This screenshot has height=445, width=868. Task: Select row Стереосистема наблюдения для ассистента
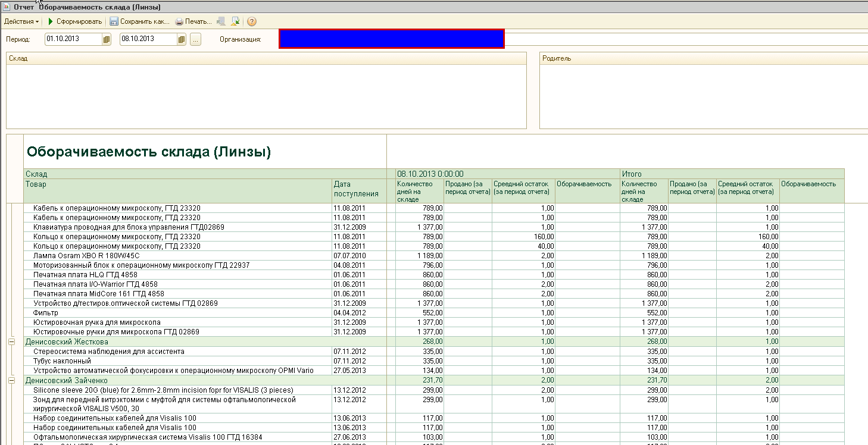[434, 352]
